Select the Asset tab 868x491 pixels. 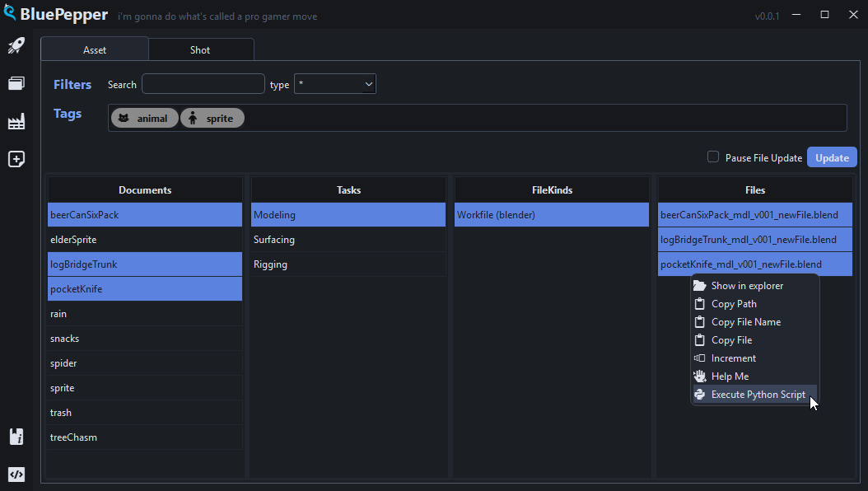pos(95,49)
